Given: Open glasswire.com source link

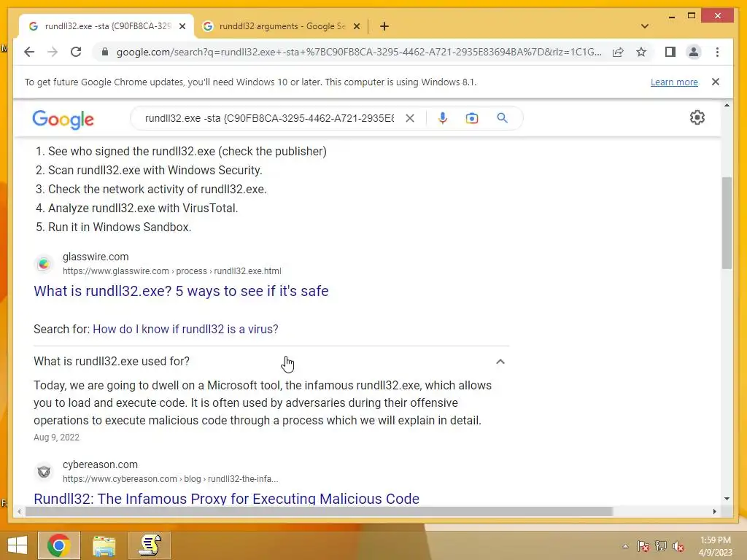Looking at the screenshot, I should click(172, 271).
